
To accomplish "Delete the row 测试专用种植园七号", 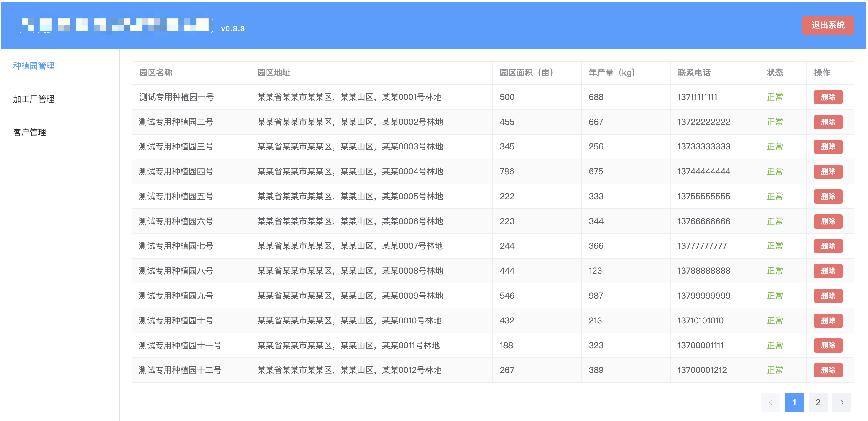I will click(828, 246).
